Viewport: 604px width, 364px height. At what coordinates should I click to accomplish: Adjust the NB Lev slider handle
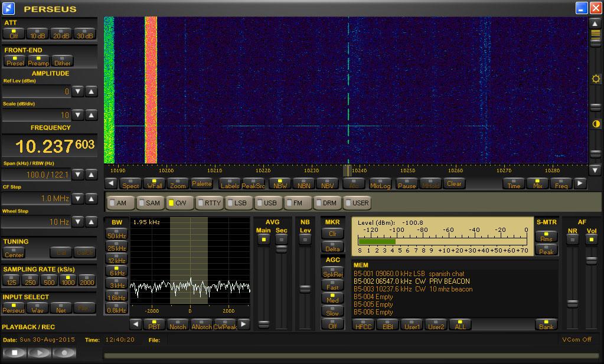click(305, 288)
